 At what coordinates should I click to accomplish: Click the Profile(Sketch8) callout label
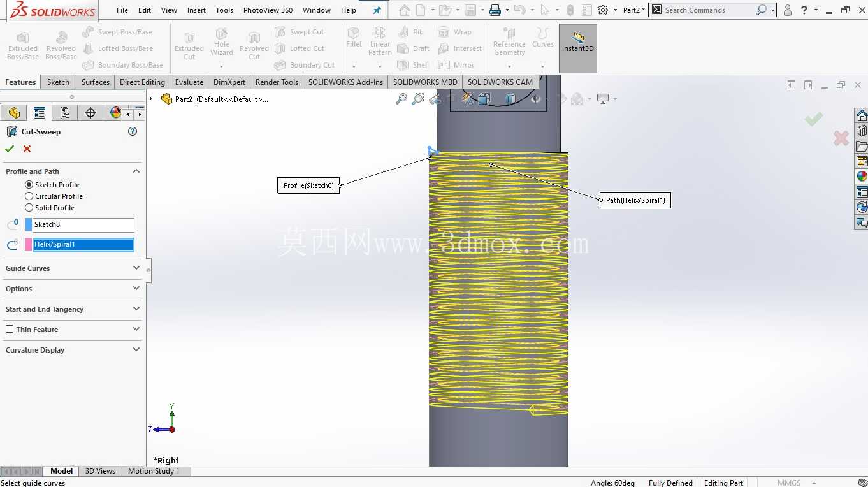click(308, 185)
